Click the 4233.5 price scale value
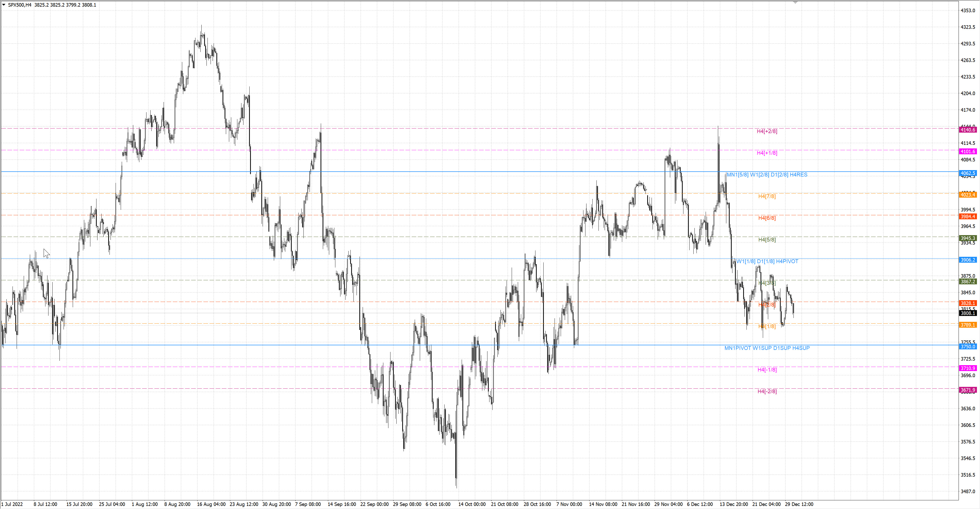This screenshot has height=509, width=980. 968,77
